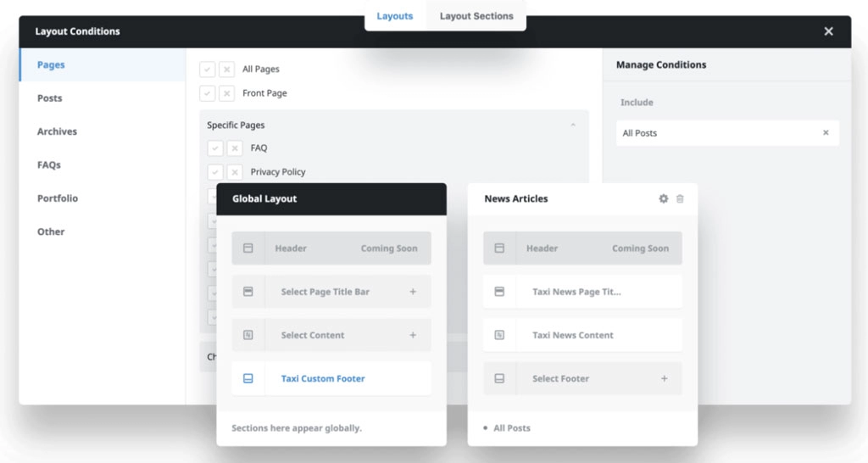Select the Pages category
Screen dimensions: 868x463
coord(103,64)
